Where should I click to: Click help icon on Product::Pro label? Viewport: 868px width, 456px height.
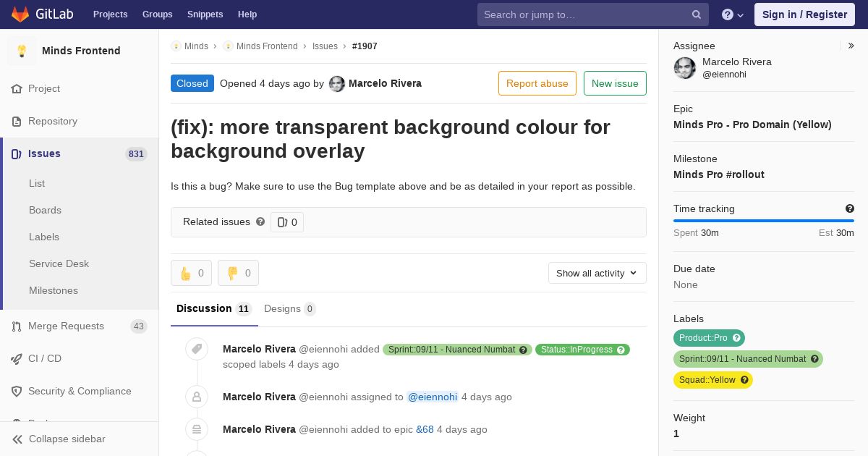[736, 338]
